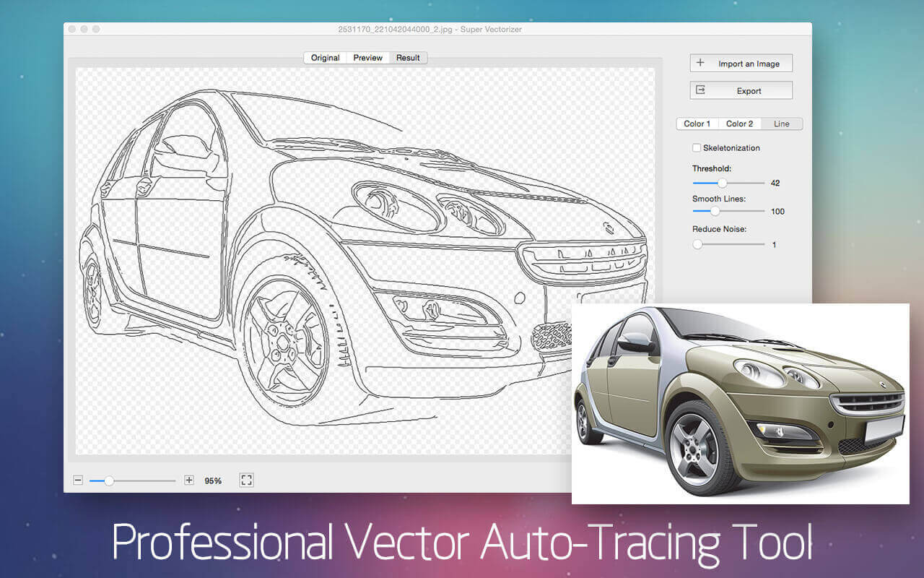
Task: Click the plus icon beside Import an Image
Action: (x=700, y=63)
